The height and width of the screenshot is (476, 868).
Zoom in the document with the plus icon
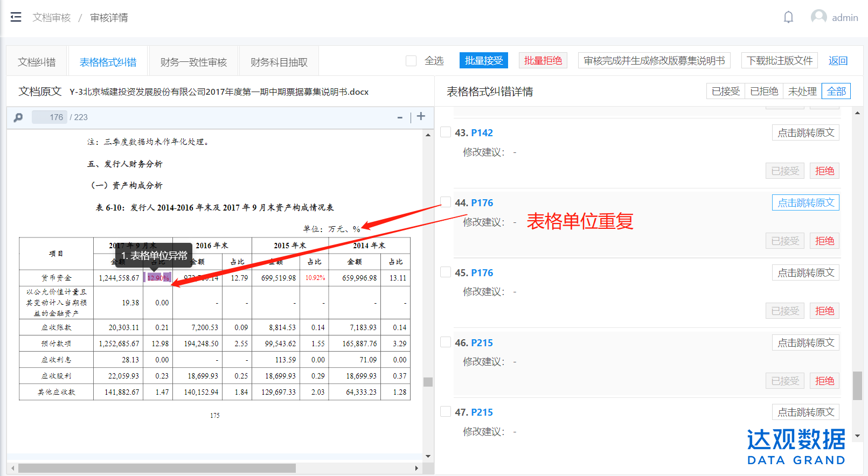point(421,116)
